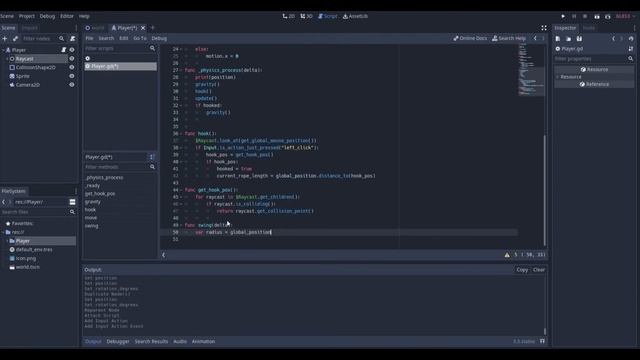This screenshot has width=640, height=360.
Task: Click the search icon in Filter properties
Action: tap(631, 59)
